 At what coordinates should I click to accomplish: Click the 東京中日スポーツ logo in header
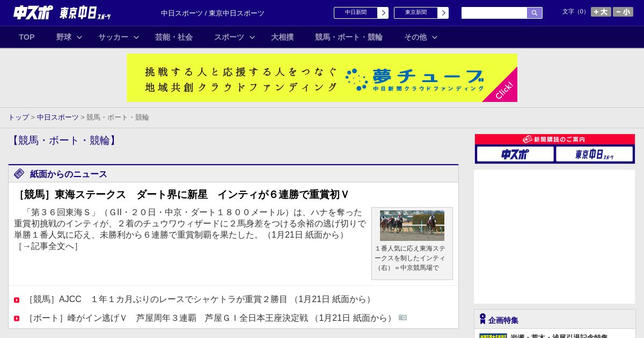[85, 13]
